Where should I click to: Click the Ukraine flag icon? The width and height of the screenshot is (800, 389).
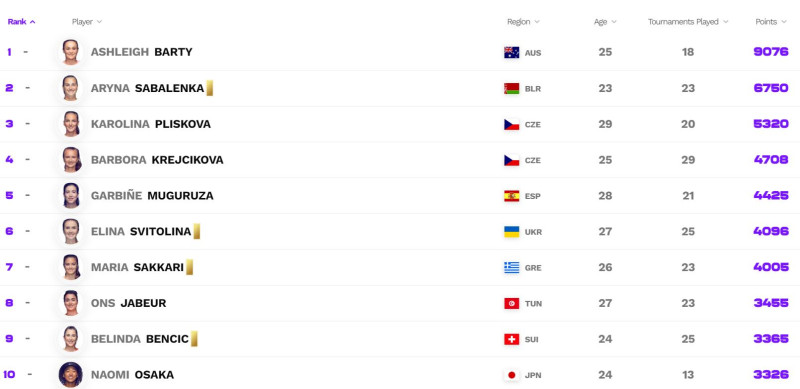(x=511, y=232)
